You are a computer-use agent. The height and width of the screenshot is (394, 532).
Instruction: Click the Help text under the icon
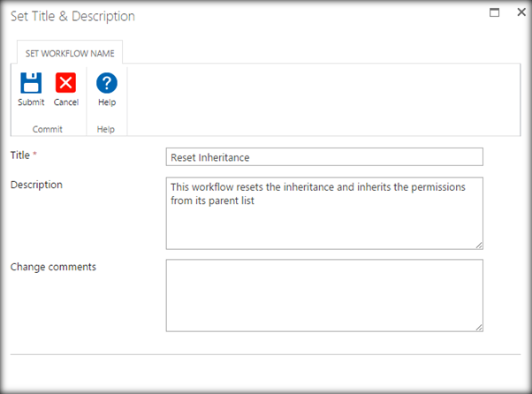(x=107, y=102)
